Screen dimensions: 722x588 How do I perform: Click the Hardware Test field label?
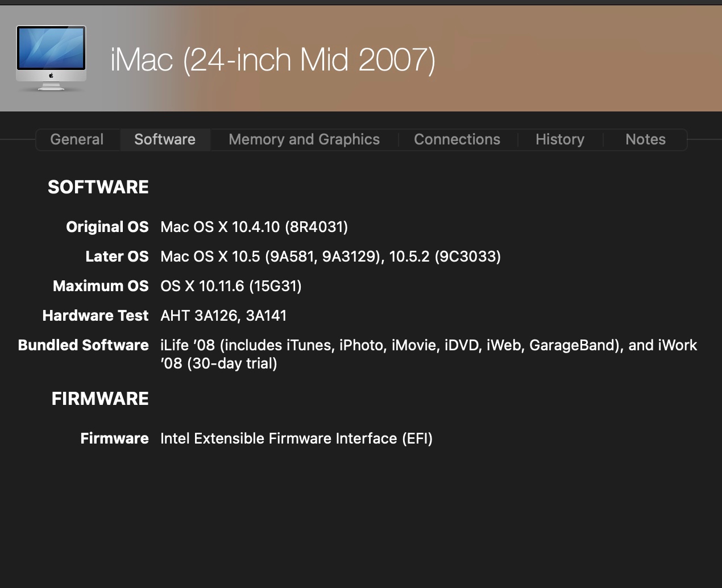(96, 316)
